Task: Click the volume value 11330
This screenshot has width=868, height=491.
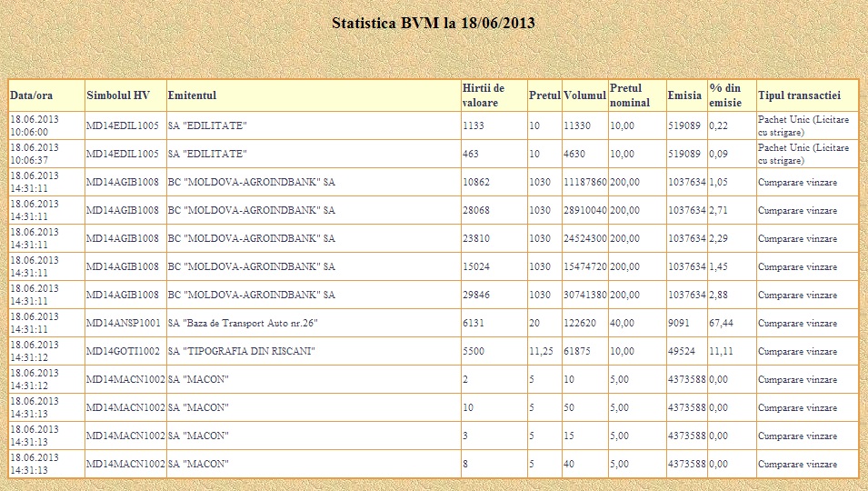Action: coord(577,125)
